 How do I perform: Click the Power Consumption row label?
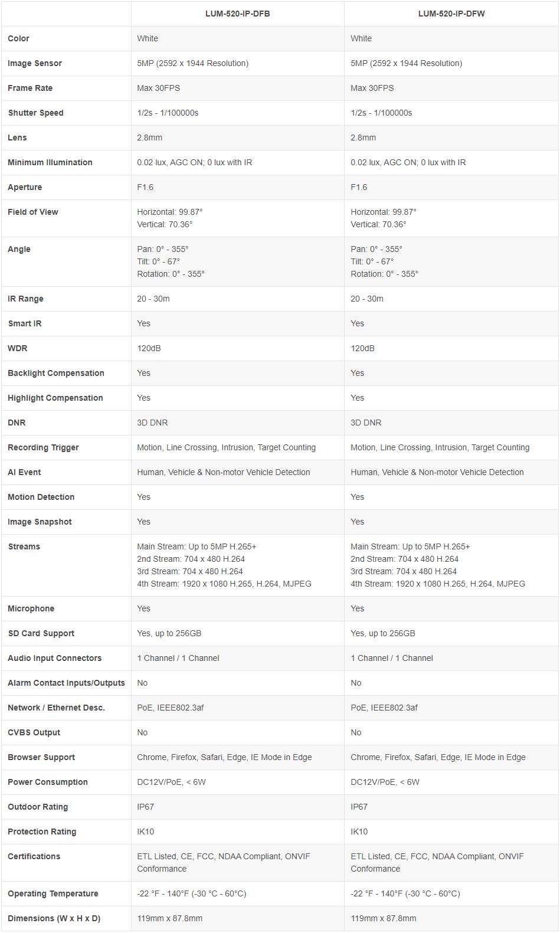[x=48, y=782]
